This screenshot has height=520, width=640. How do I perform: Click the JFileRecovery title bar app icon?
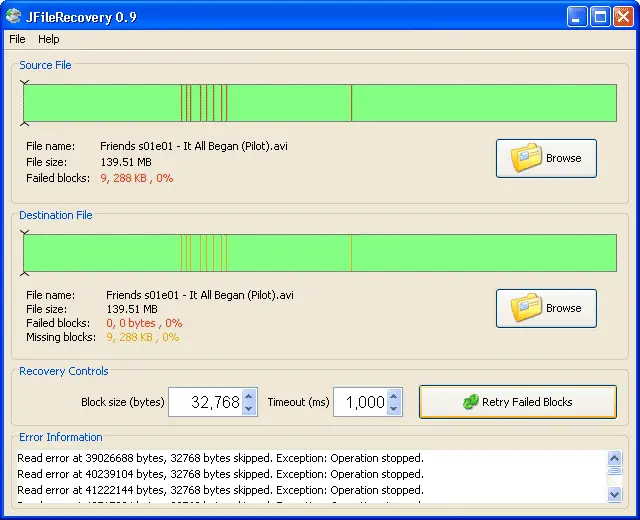point(13,16)
